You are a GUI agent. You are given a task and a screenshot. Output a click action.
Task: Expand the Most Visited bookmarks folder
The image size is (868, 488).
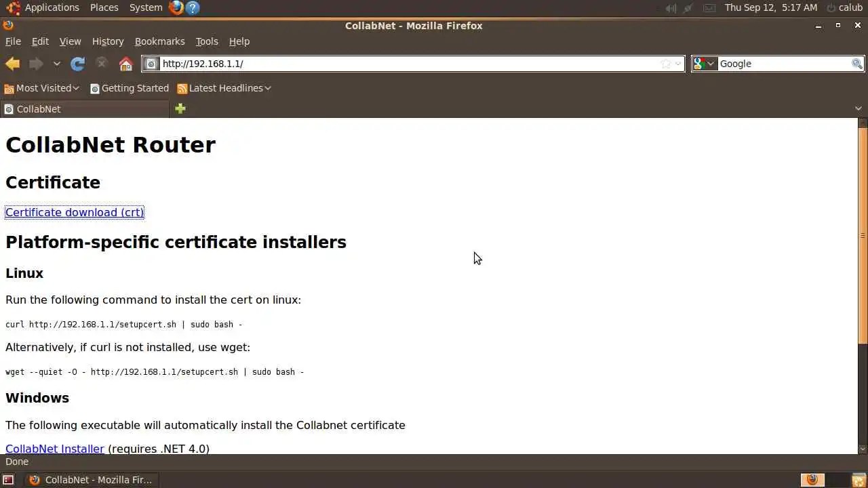coord(41,88)
